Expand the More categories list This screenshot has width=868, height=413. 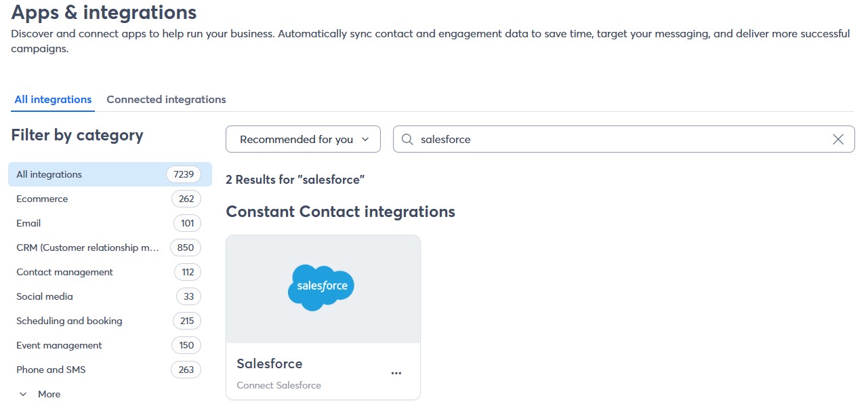(x=49, y=394)
